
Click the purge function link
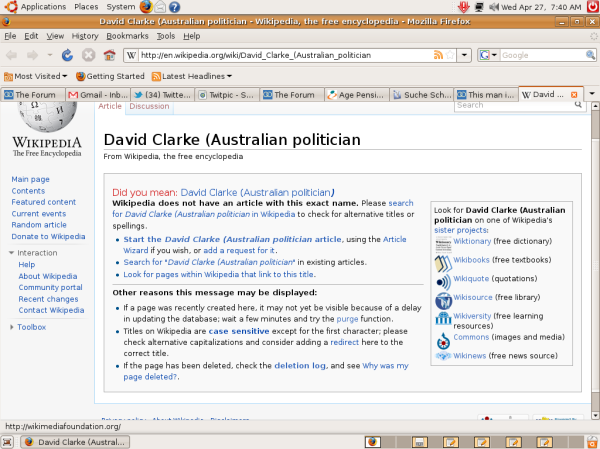click(x=347, y=319)
